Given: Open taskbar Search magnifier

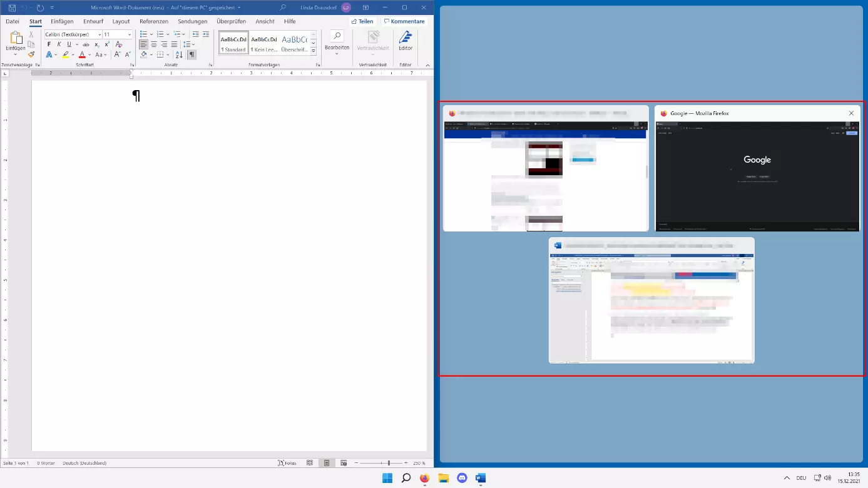Looking at the screenshot, I should tap(406, 478).
